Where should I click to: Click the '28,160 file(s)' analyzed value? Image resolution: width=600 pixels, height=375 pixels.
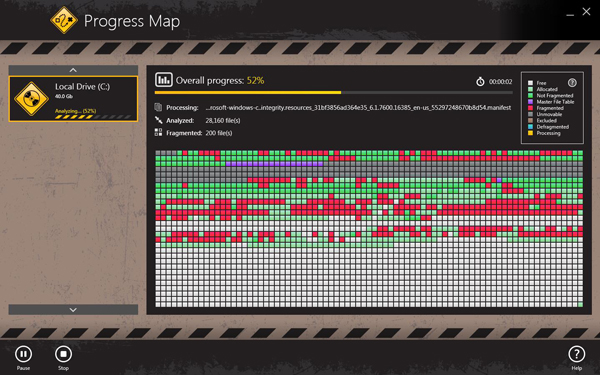tap(223, 121)
